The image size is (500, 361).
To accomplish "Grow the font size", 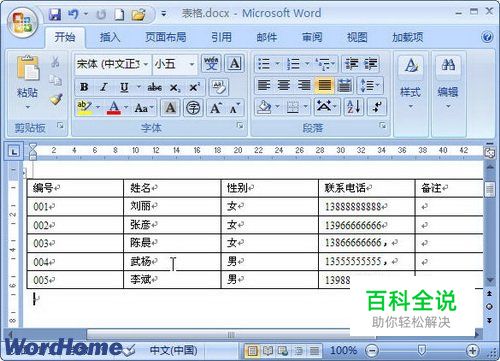I will (x=215, y=108).
